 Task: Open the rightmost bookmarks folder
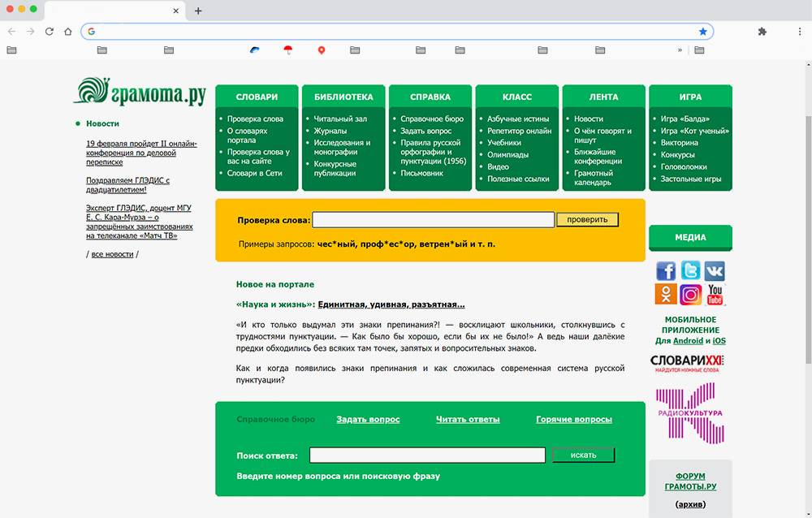(699, 50)
